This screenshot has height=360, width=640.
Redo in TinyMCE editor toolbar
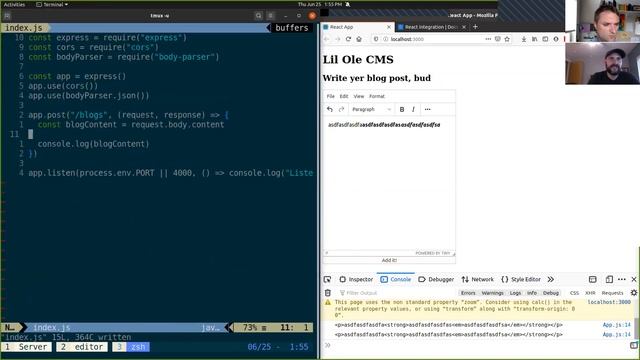[x=342, y=109]
